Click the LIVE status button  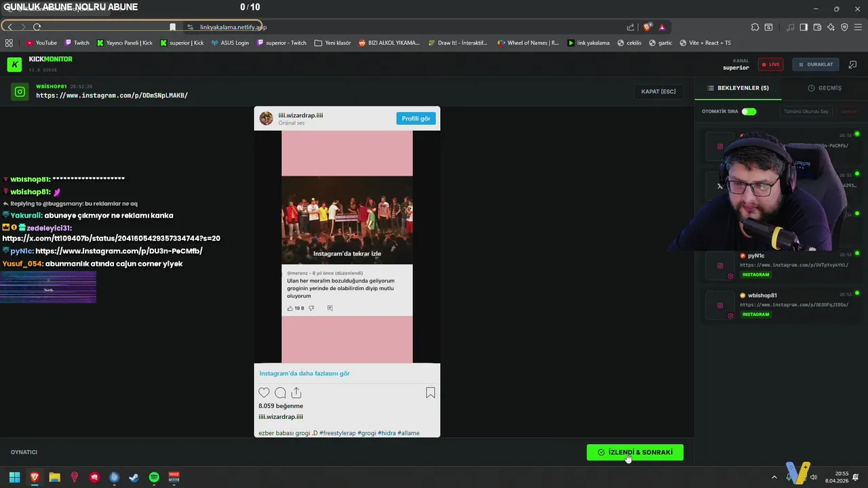[770, 64]
